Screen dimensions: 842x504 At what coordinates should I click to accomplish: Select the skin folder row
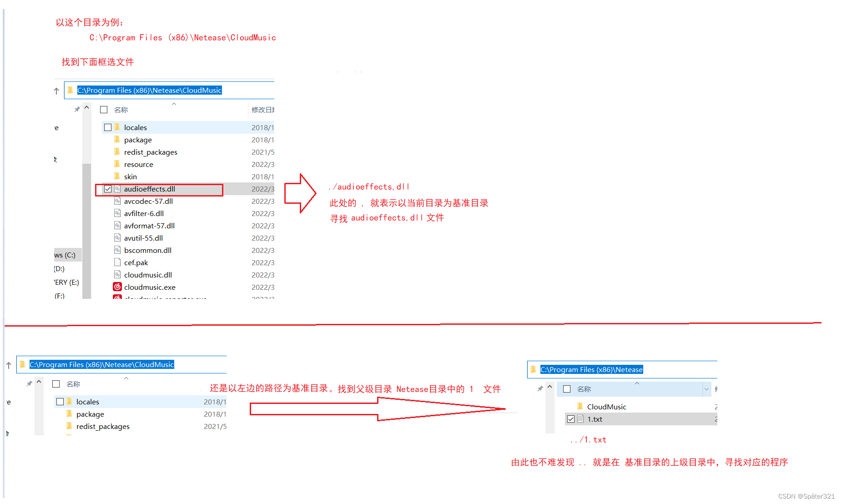click(130, 176)
